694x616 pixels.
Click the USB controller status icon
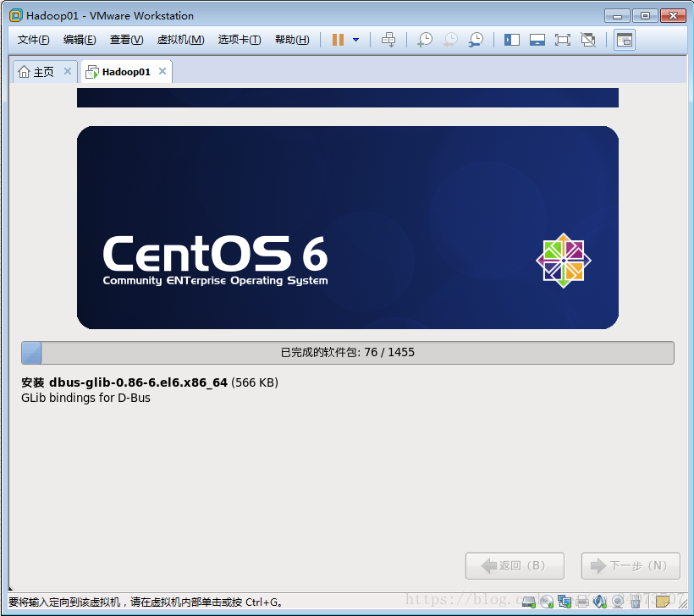tap(636, 602)
